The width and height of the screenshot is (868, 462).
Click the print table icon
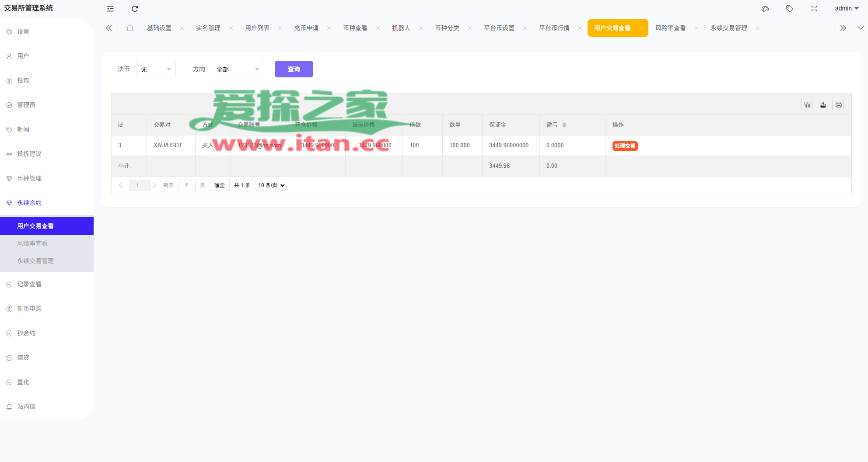838,105
